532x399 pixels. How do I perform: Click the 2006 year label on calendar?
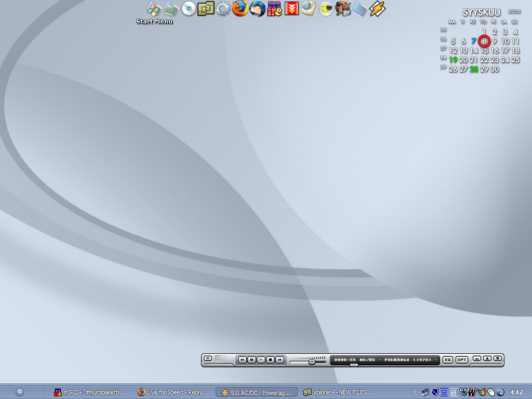point(514,11)
